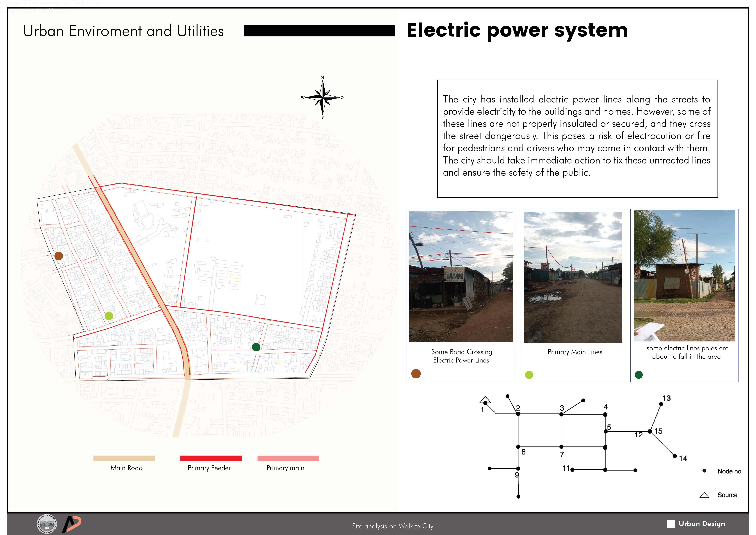Select the Primary Feeder red swatch
Image resolution: width=756 pixels, height=535 pixels.
tap(211, 458)
